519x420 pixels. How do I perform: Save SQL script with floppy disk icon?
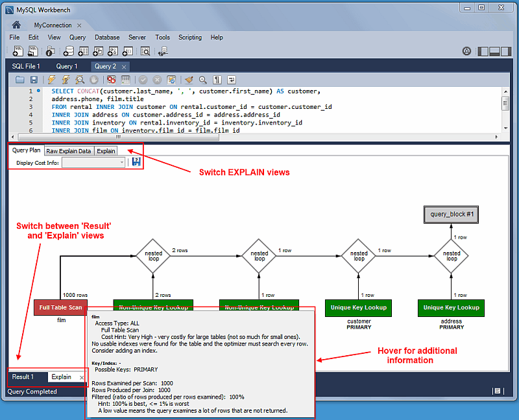point(34,80)
